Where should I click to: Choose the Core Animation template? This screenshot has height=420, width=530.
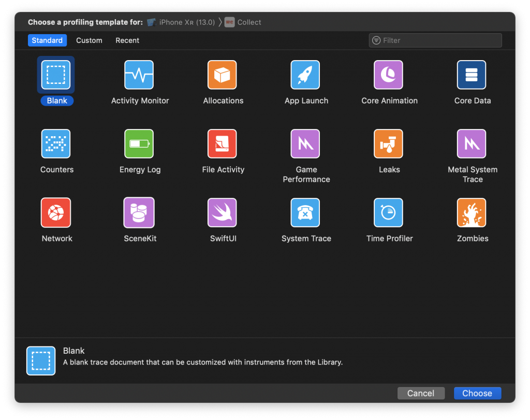[389, 75]
